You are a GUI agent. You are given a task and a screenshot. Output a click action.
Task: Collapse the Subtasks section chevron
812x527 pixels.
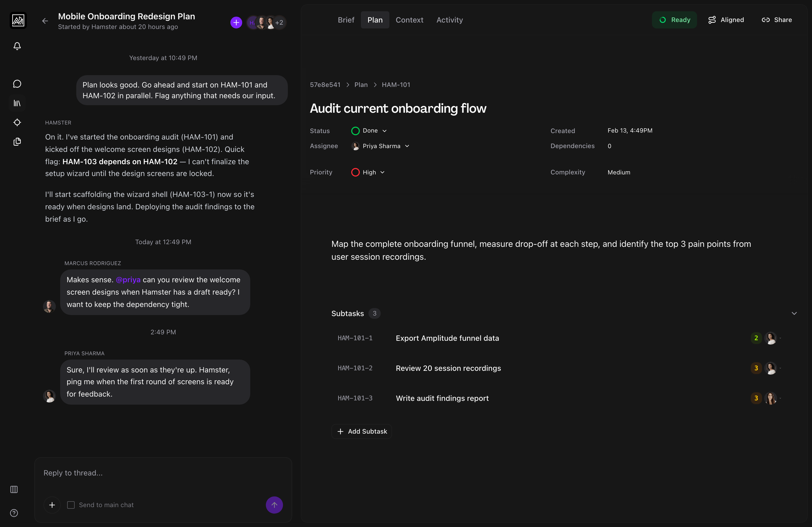tap(794, 313)
